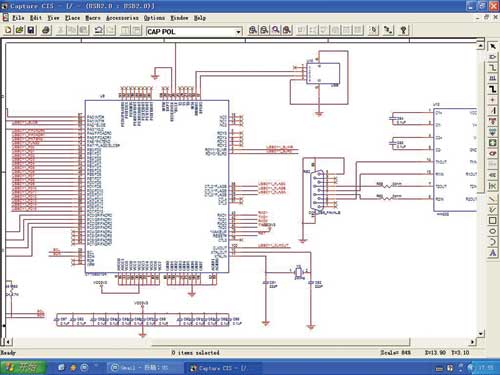Image resolution: width=500 pixels, height=375 pixels.
Task: Open the Place menu
Action: point(72,18)
